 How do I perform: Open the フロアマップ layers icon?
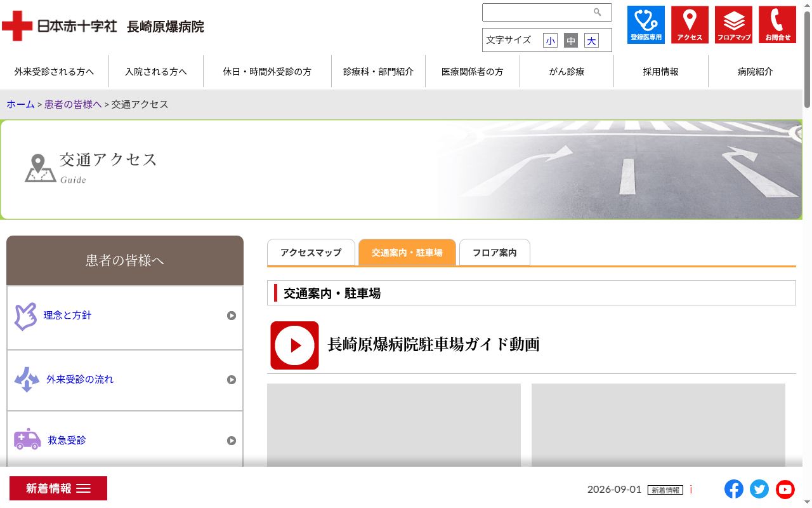coord(733,25)
